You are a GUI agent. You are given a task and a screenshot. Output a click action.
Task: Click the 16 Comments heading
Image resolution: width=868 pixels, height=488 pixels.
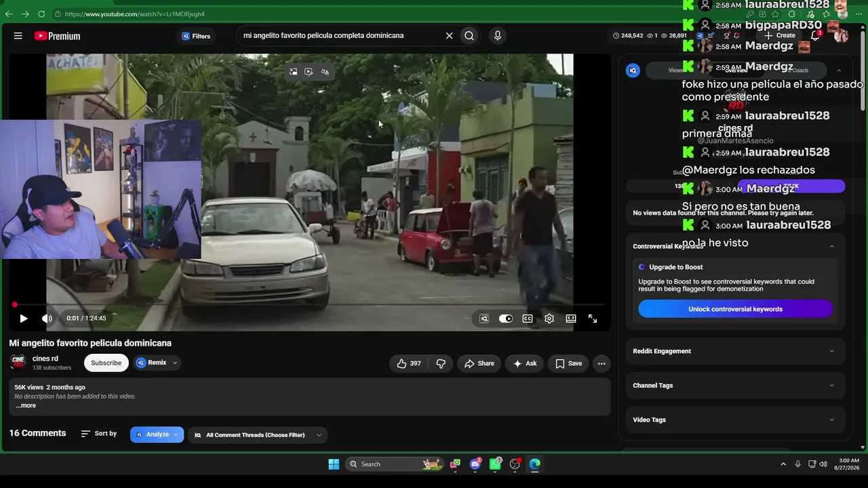[x=37, y=433]
